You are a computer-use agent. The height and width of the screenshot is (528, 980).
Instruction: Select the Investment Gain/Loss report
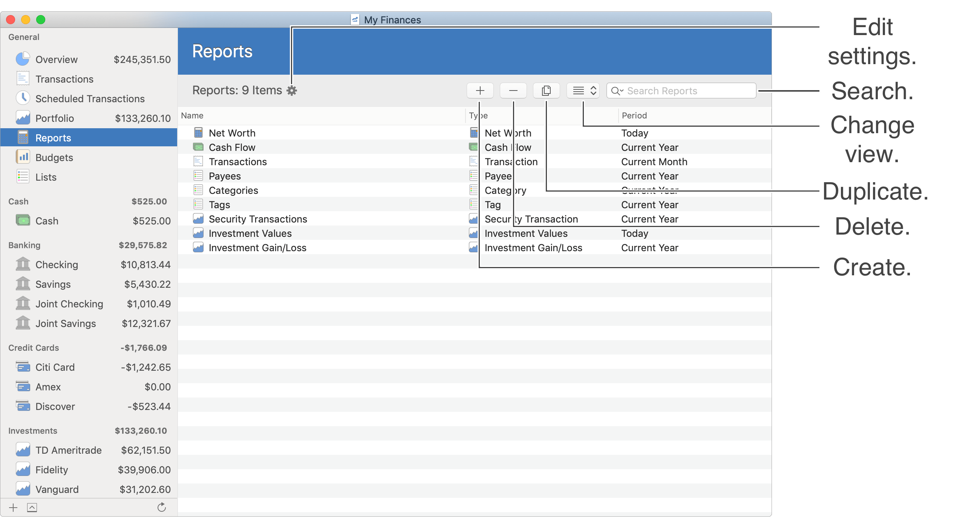pyautogui.click(x=257, y=248)
